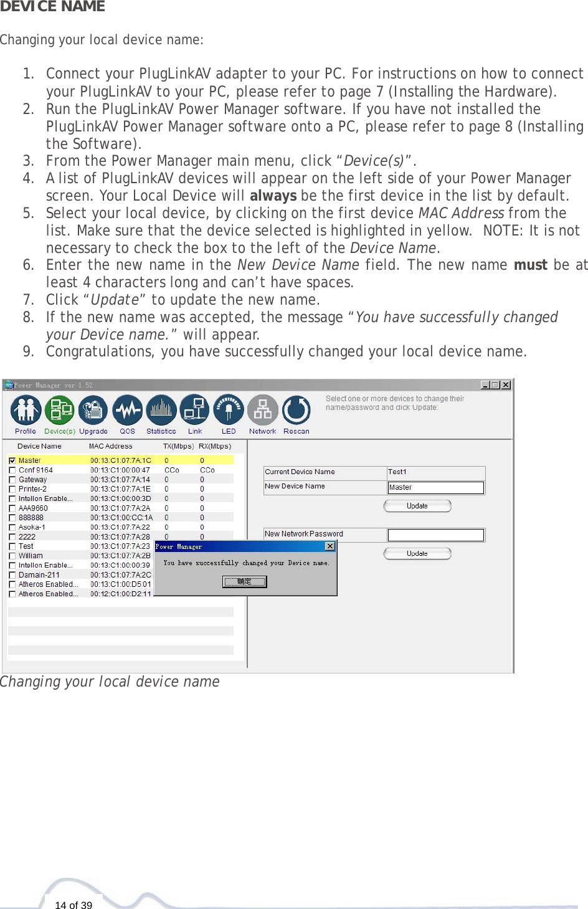This screenshot has height=909, width=588.
Task: Click the New Network Password field
Action: (435, 535)
